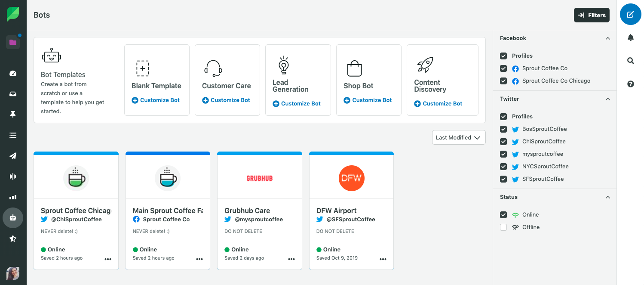Screen dimensions: 644x285
Task: Open the Sprout Coffee Chicago coffee cup thumbnail
Action: pyautogui.click(x=76, y=178)
